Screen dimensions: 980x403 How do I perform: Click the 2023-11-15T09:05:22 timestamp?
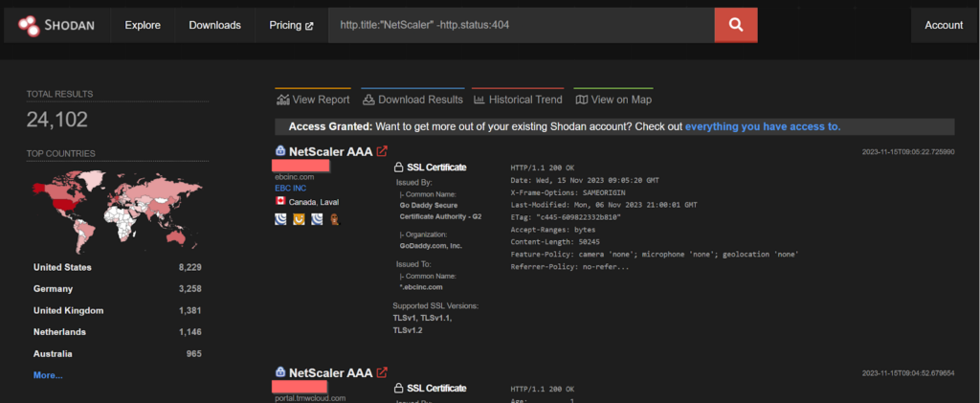908,152
